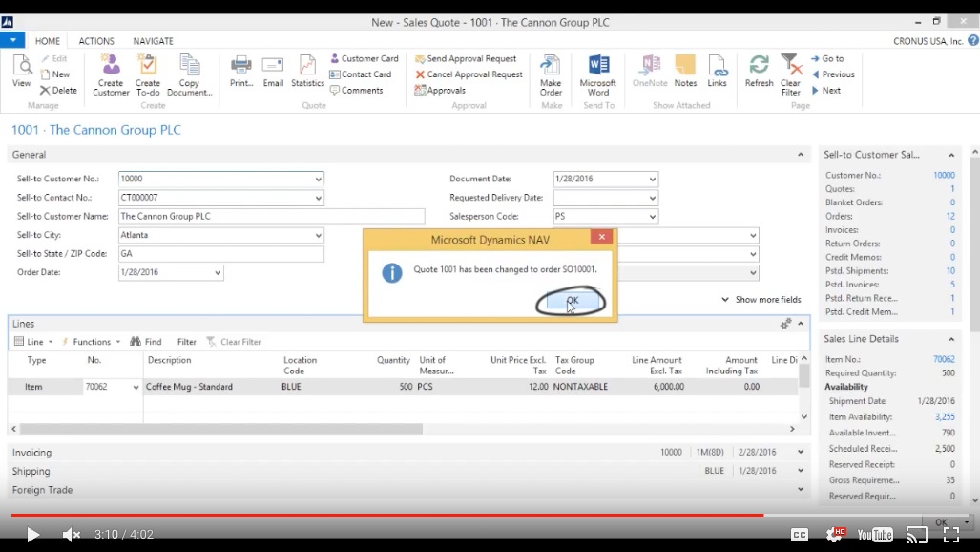This screenshot has width=980, height=552.
Task: Collapse Sales Line Details FactBox
Action: [951, 339]
